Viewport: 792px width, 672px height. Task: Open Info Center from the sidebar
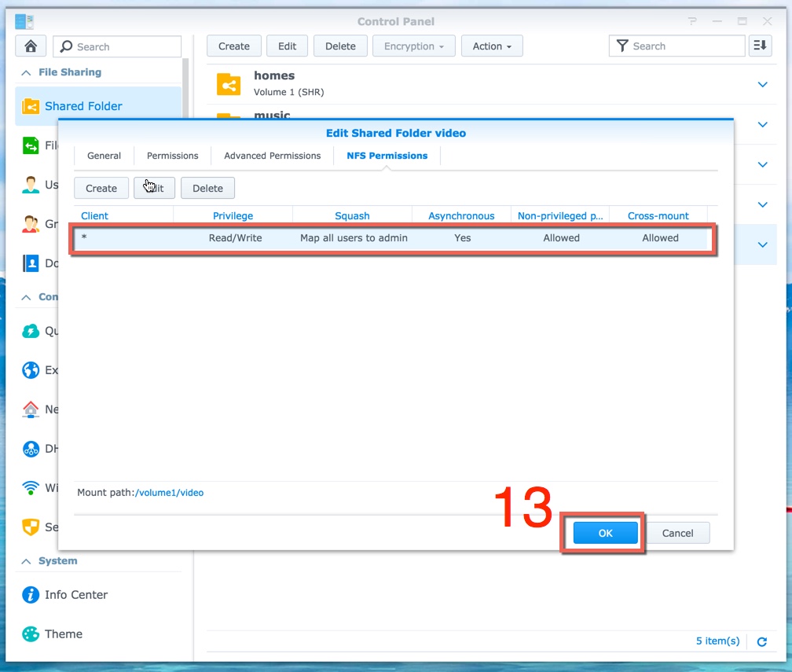coord(31,595)
